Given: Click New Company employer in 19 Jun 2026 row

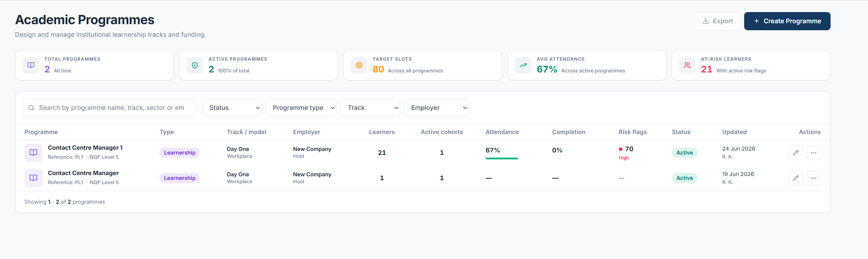Looking at the screenshot, I should click(x=312, y=174).
